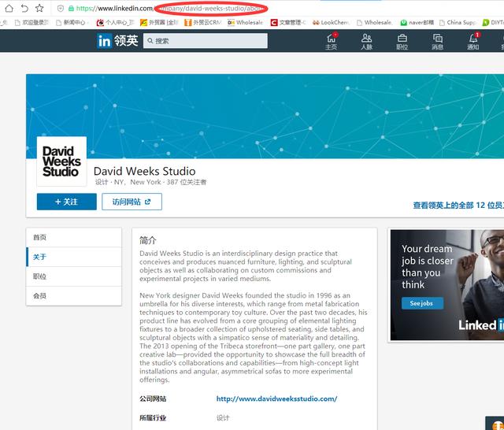This screenshot has width=504, height=430.
Task: Open the DH Wholesale bookmark
Action: tap(245, 23)
